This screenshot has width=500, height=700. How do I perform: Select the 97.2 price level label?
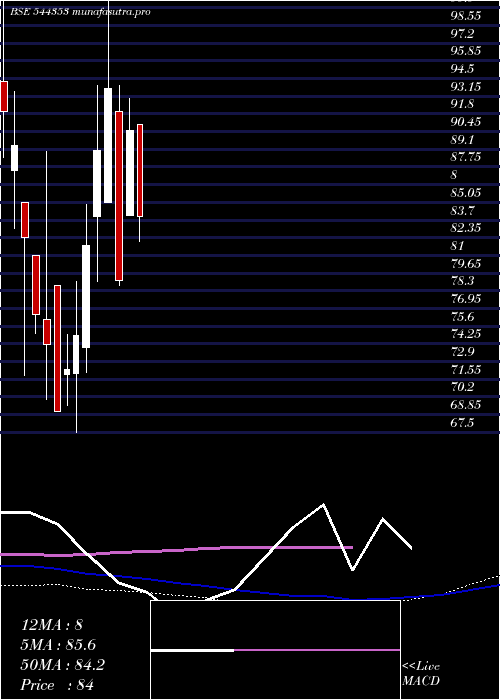(462, 33)
